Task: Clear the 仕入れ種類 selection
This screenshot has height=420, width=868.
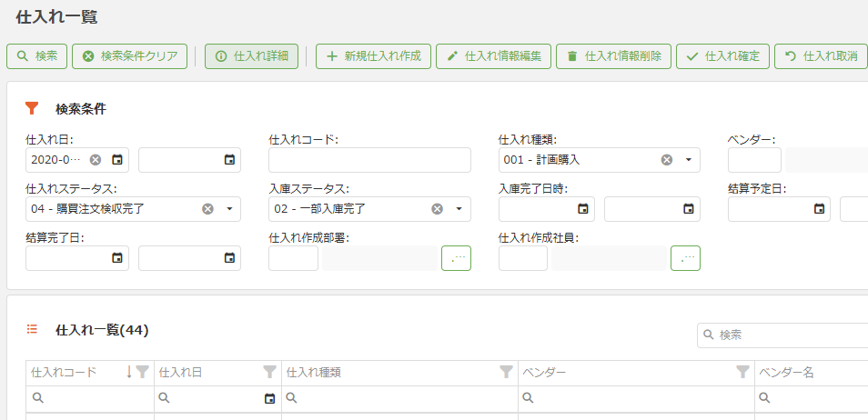Action: click(x=666, y=160)
